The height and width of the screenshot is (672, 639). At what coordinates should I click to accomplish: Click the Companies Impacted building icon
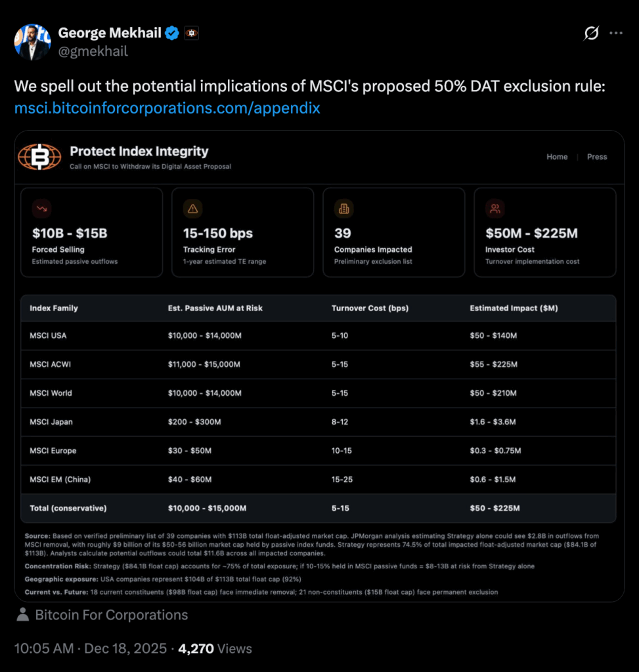coord(343,209)
